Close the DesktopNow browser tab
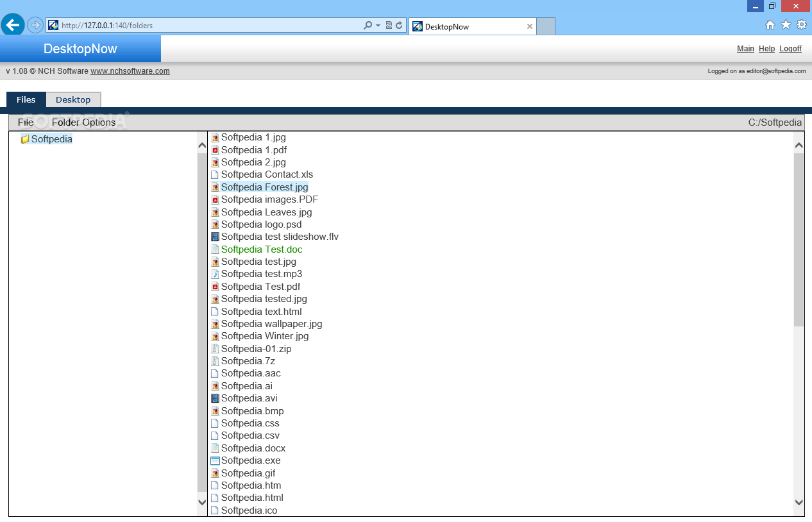 pos(530,26)
